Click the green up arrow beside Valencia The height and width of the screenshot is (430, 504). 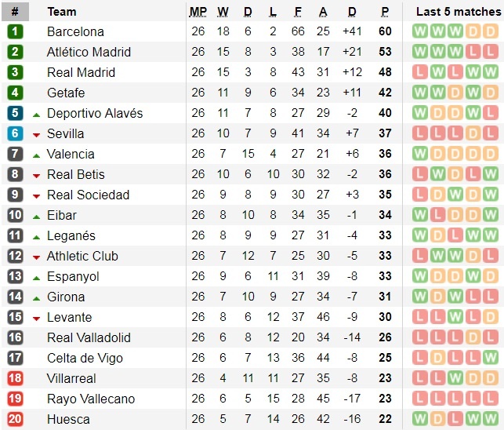(36, 155)
